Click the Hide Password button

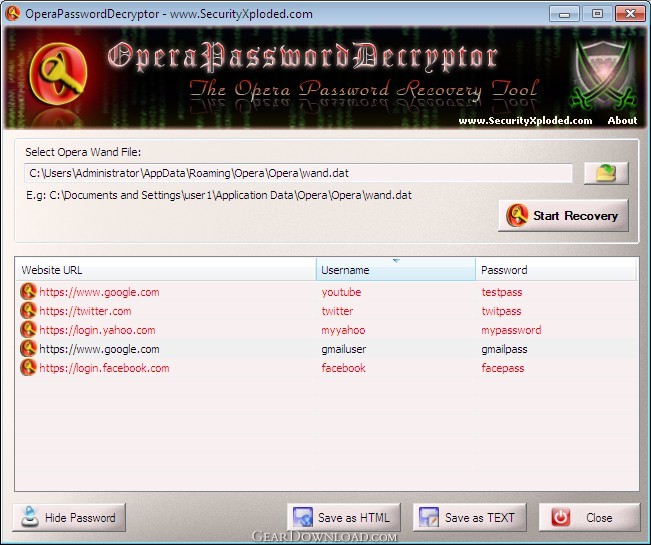click(69, 518)
